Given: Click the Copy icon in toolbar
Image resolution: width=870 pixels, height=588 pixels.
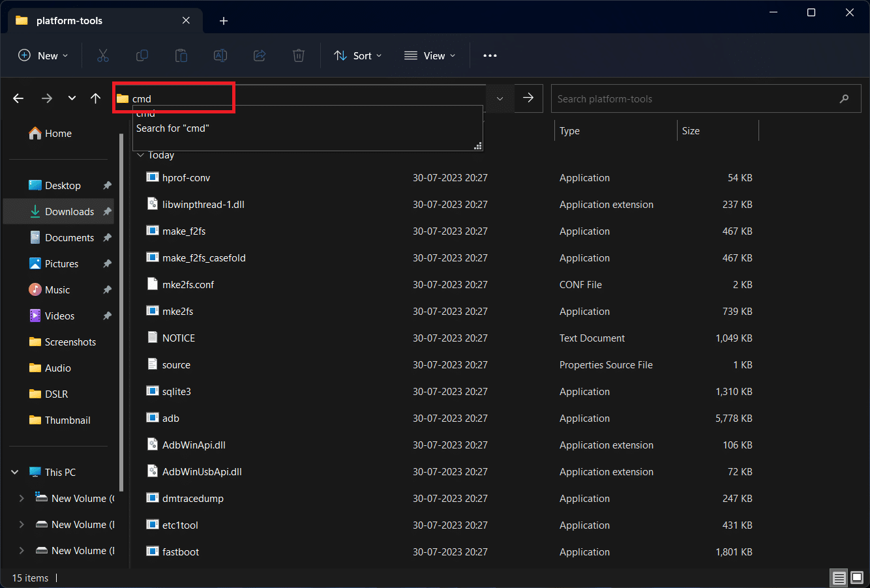Looking at the screenshot, I should pos(142,56).
